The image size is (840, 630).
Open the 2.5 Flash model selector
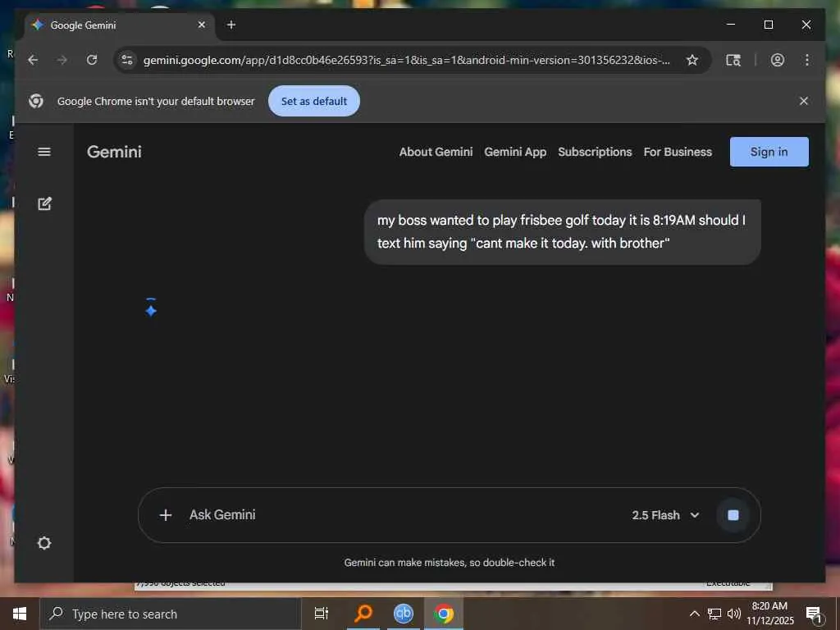coord(665,515)
